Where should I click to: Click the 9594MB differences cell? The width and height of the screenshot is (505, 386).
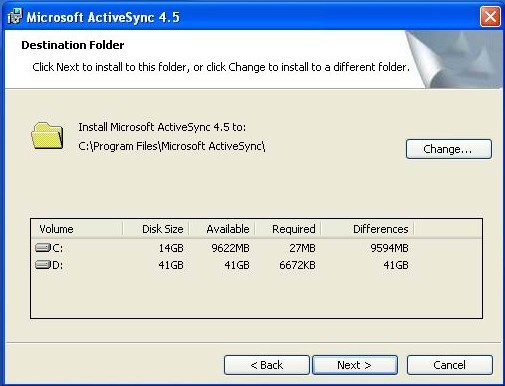(x=389, y=248)
